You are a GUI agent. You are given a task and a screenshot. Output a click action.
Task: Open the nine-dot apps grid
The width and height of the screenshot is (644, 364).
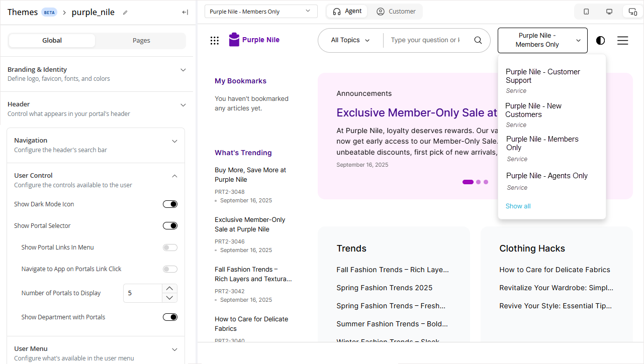(x=215, y=41)
